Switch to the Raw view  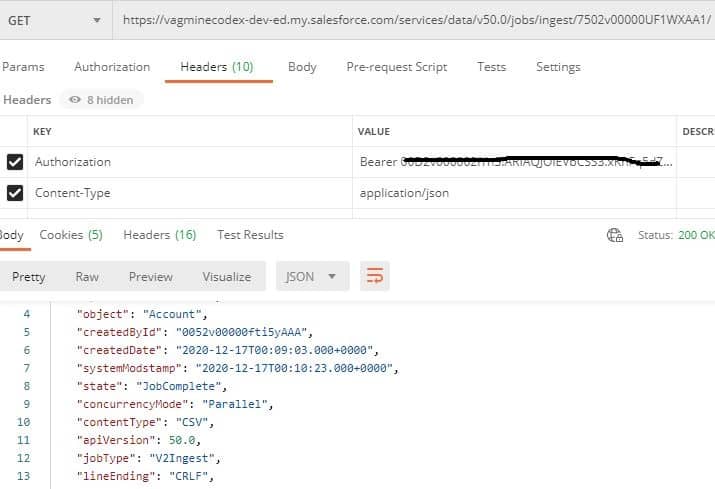[87, 277]
